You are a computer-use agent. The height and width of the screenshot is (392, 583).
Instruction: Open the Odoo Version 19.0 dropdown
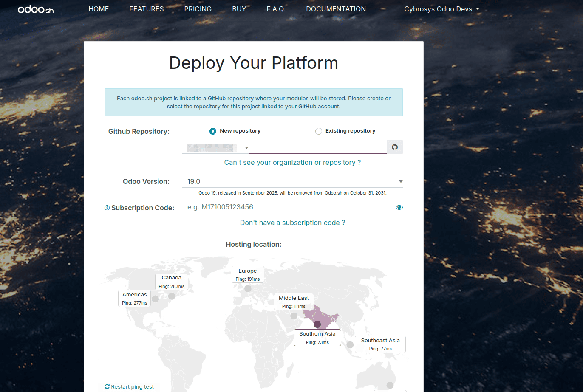coord(292,182)
